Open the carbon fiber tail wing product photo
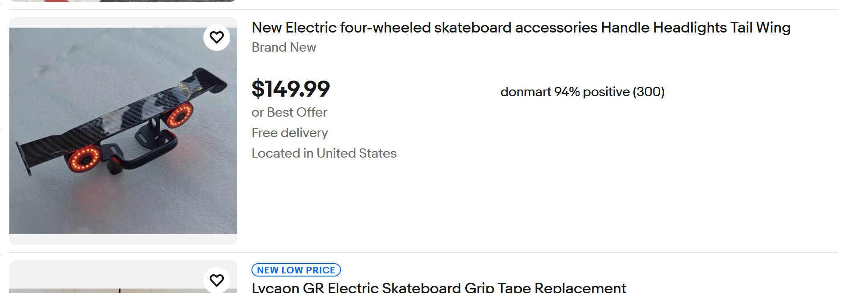 [123, 131]
